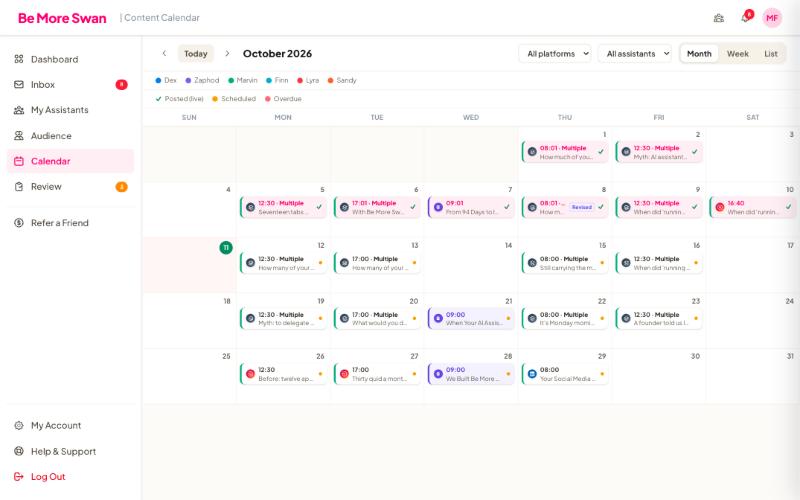This screenshot has height=500, width=800.
Task: Click the Log Out arrow icon
Action: point(19,477)
